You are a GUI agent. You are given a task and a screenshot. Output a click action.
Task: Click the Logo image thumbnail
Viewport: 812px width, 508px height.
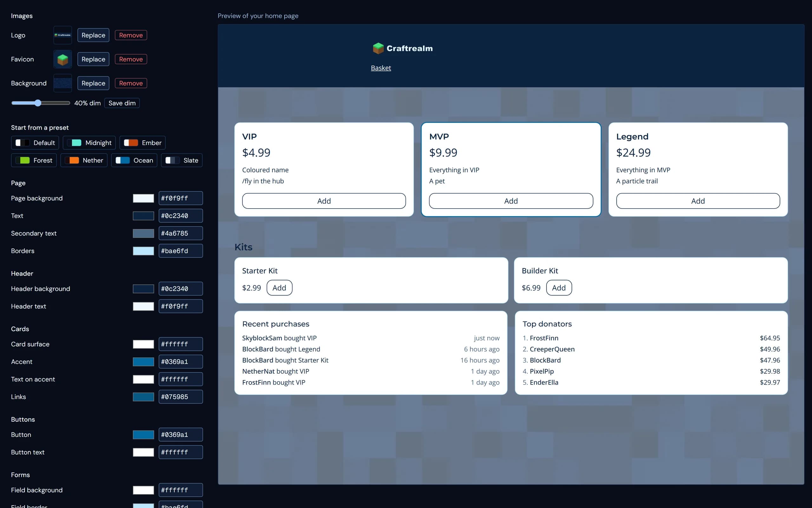tap(63, 35)
